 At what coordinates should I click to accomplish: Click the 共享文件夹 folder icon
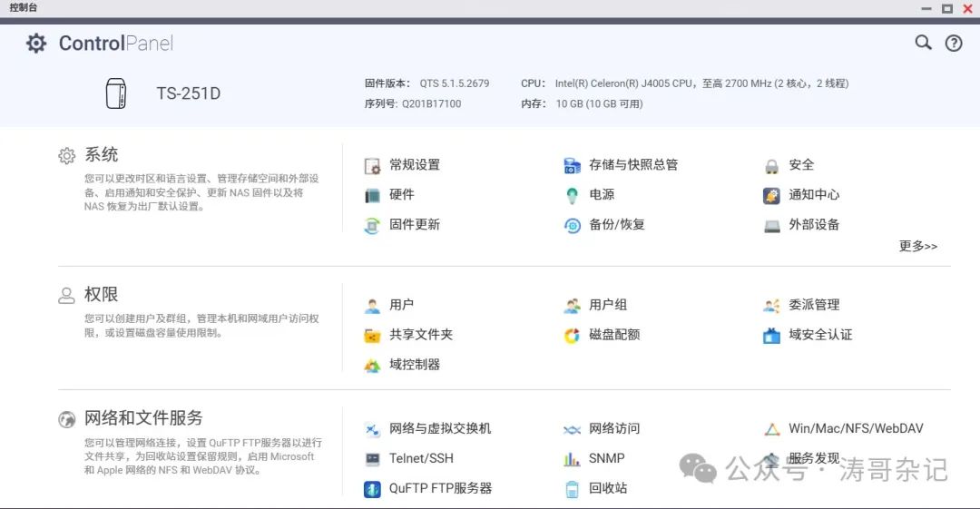click(x=372, y=336)
